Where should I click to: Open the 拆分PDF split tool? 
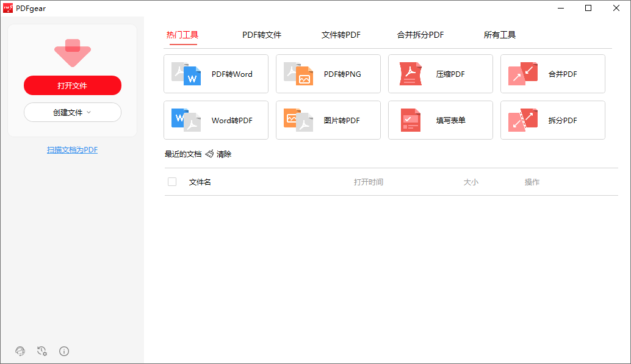pos(552,120)
